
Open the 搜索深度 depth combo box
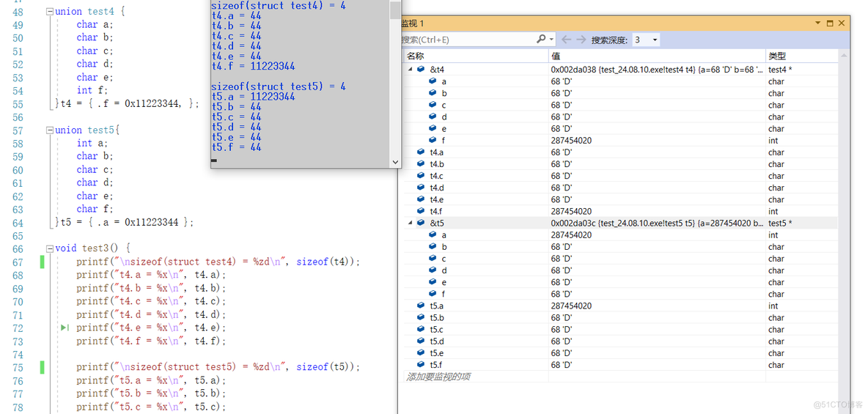pos(645,40)
